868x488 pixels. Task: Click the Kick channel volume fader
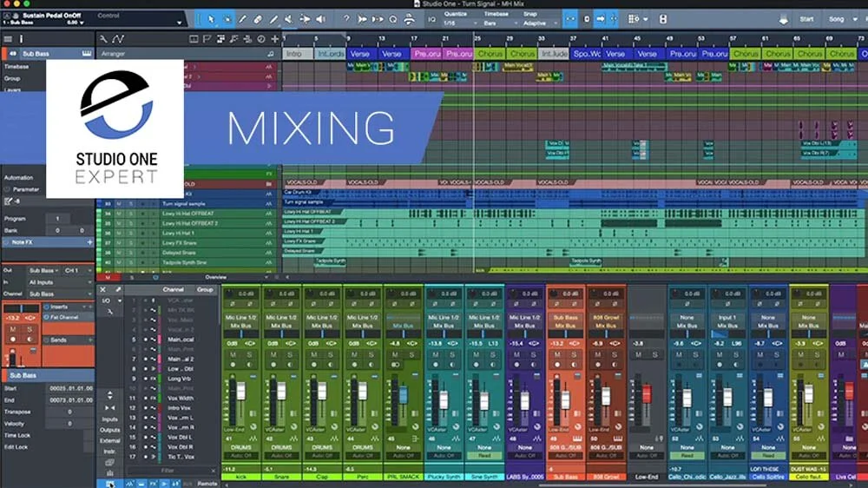240,392
